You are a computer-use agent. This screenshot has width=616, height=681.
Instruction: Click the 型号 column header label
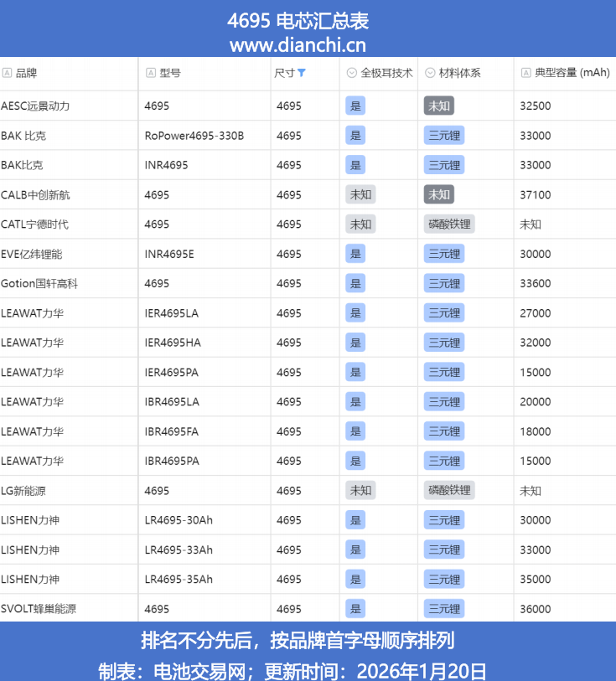(170, 73)
